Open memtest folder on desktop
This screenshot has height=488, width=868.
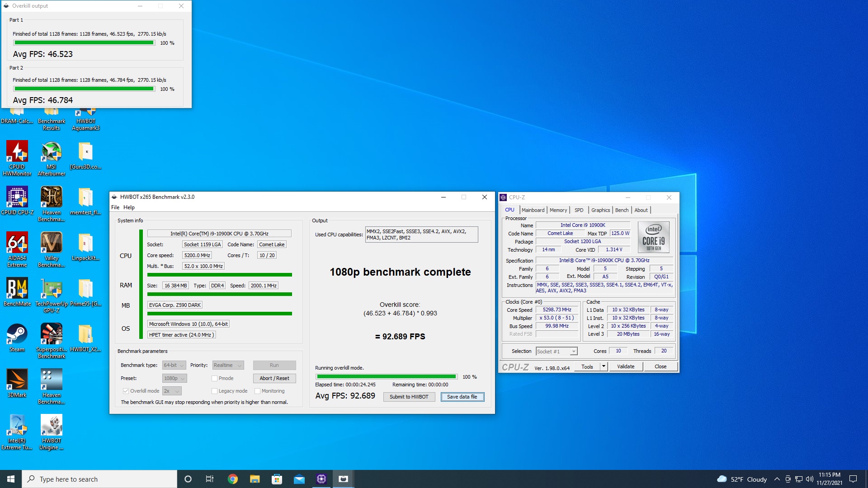click(85, 201)
